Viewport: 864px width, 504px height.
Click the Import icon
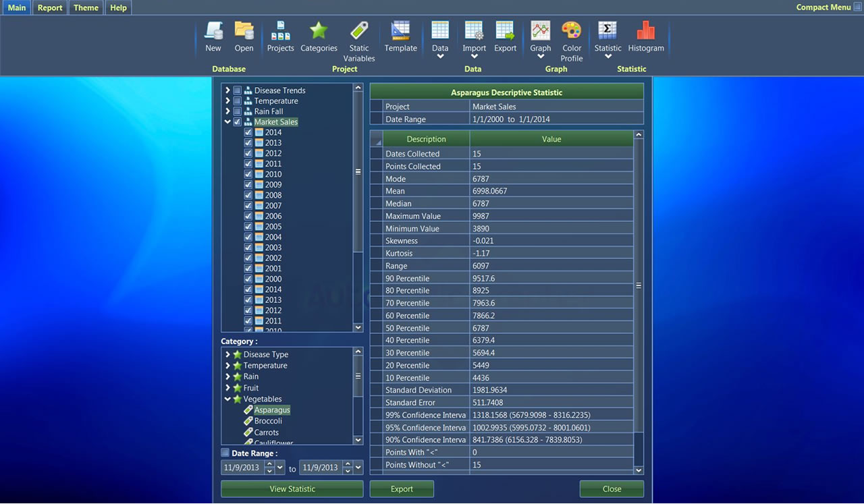click(x=474, y=30)
